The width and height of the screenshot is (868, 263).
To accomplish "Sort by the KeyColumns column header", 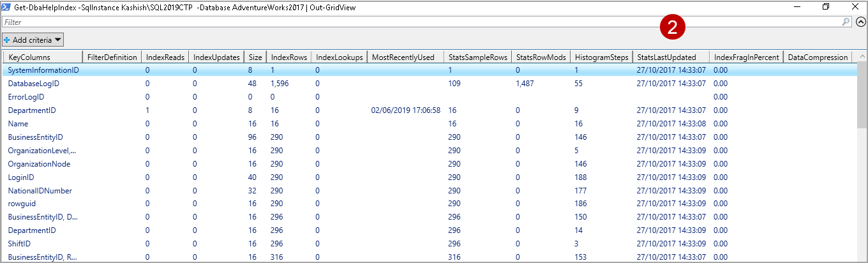I will click(42, 57).
